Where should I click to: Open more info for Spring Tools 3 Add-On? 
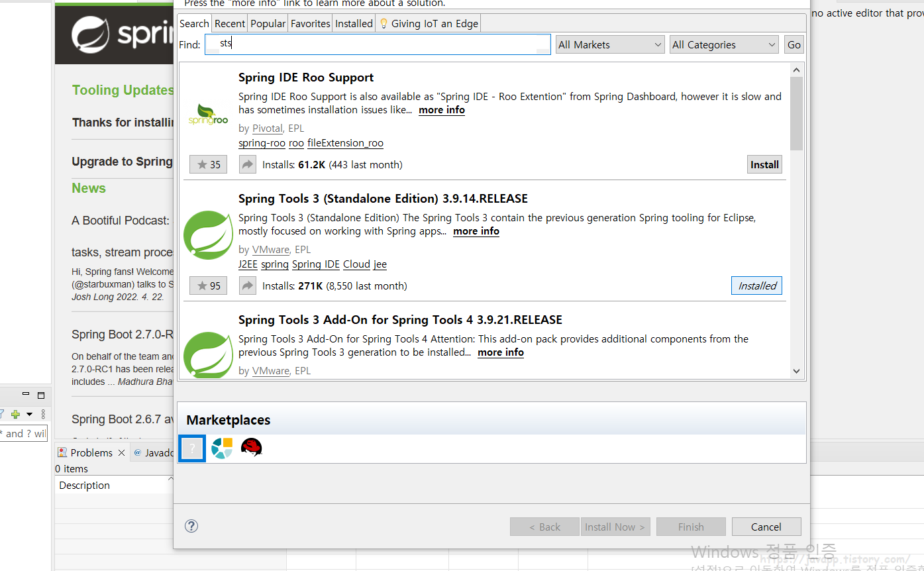[x=501, y=352]
